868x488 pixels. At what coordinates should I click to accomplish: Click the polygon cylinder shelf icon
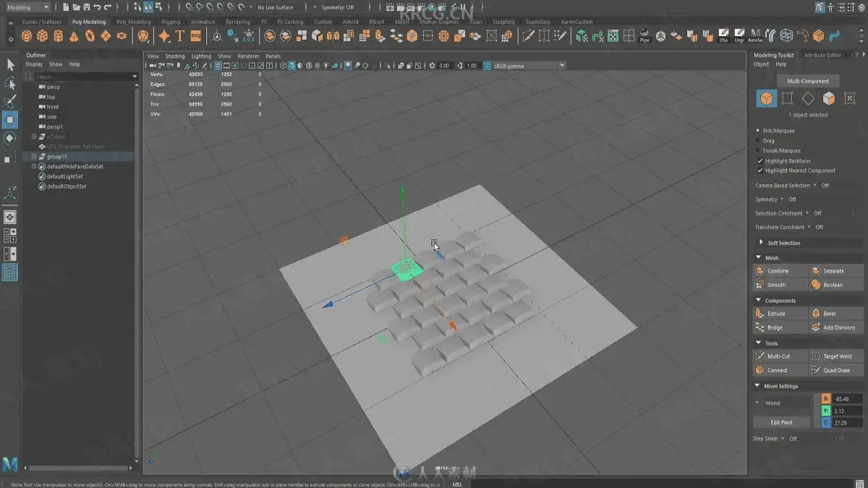pos(58,36)
